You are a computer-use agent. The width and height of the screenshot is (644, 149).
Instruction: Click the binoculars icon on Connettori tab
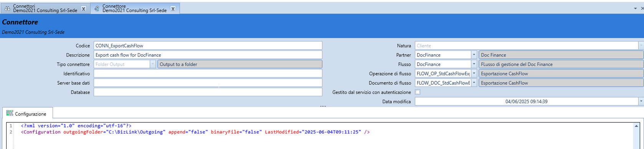[7, 8]
